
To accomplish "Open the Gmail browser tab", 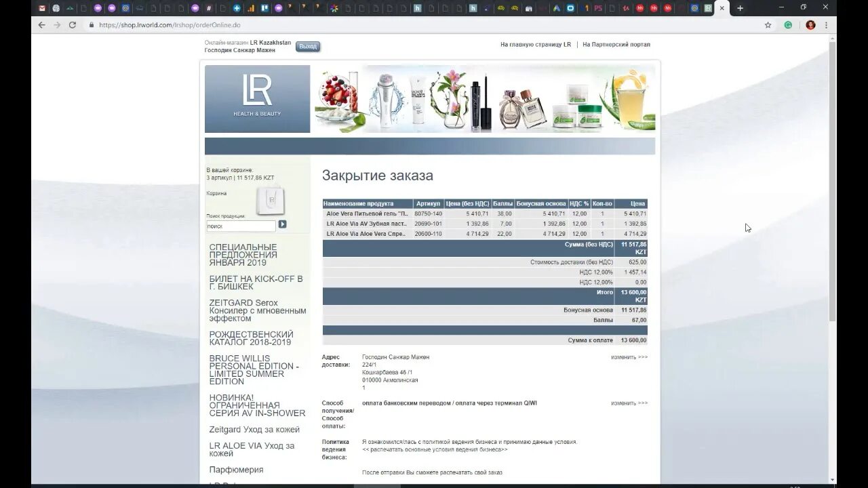I will pos(42,8).
